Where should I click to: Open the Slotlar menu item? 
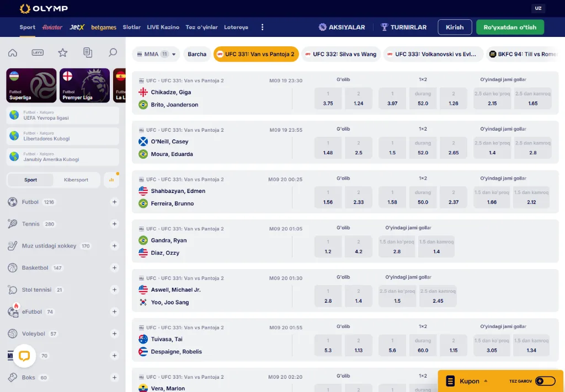(x=131, y=27)
